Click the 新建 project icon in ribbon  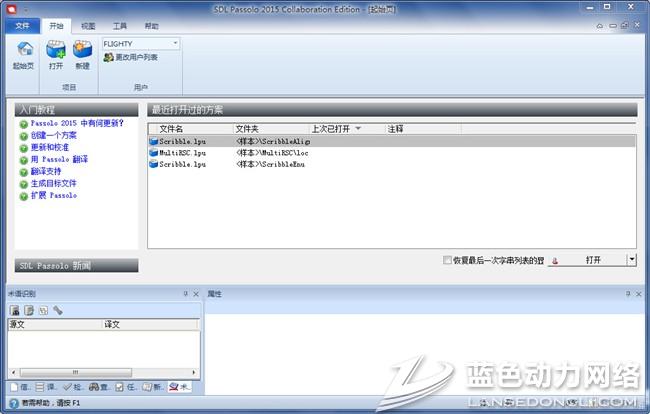click(x=82, y=50)
